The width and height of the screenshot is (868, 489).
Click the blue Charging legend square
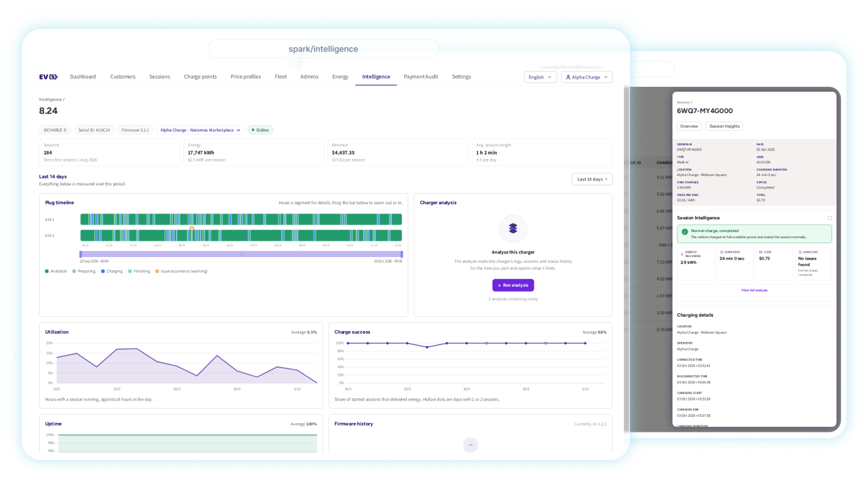coord(103,272)
